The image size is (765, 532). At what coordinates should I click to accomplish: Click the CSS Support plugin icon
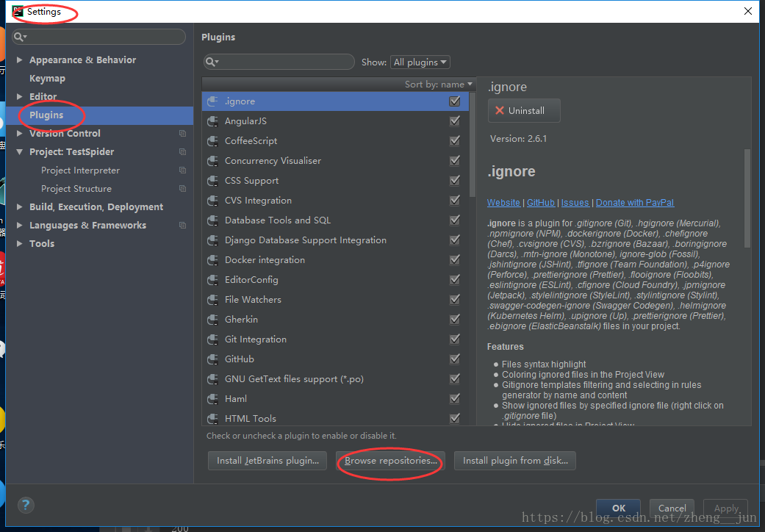pos(212,181)
